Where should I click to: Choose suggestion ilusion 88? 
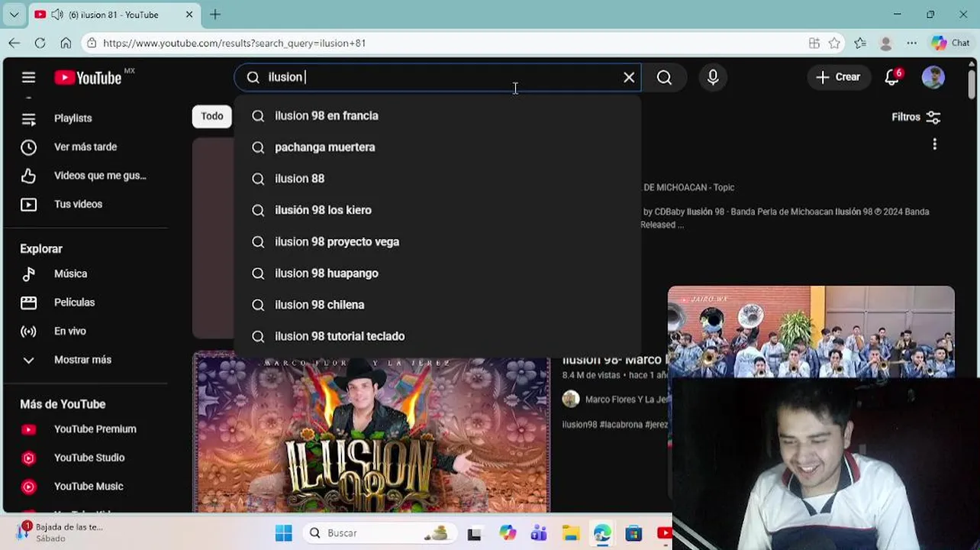coord(437,179)
